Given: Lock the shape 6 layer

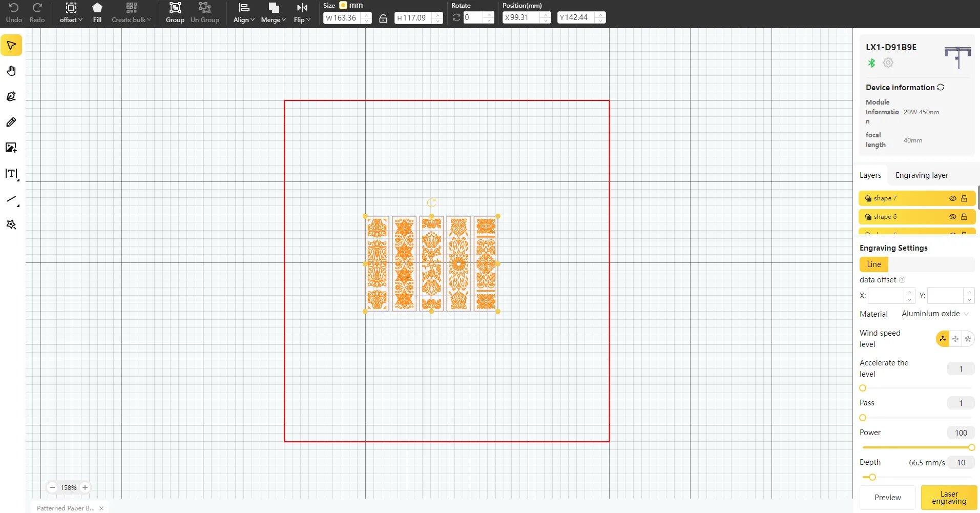Looking at the screenshot, I should (x=964, y=217).
